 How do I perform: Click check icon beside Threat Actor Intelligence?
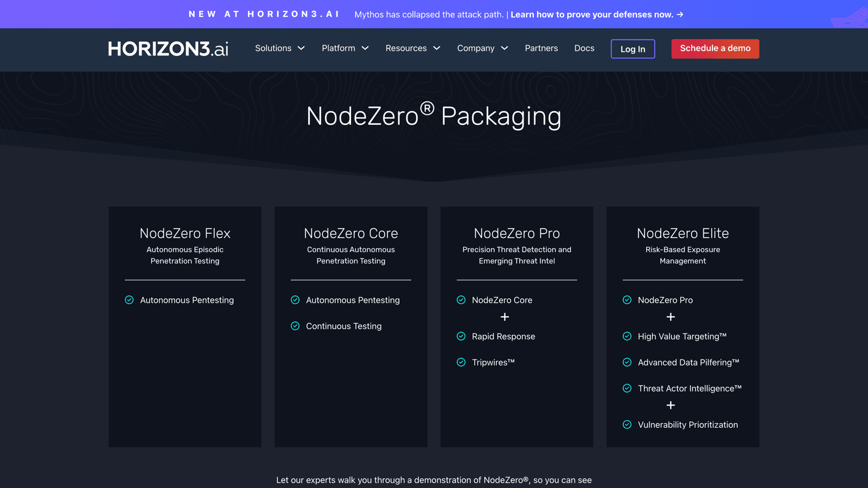[x=627, y=388]
